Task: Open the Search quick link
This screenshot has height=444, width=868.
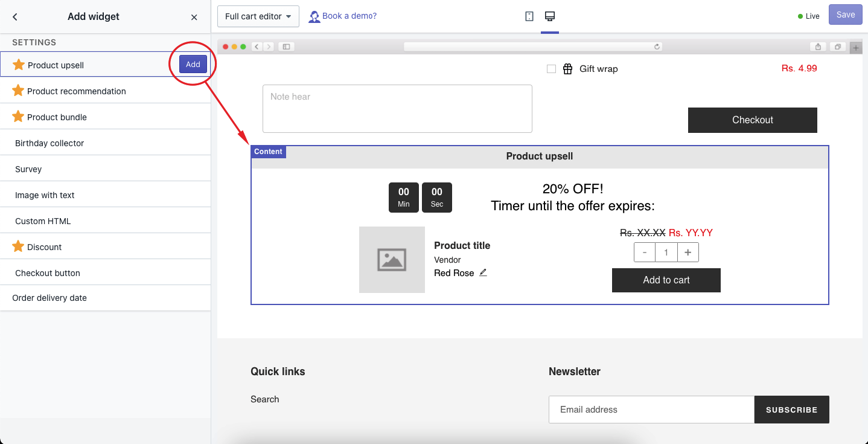Action: point(265,399)
